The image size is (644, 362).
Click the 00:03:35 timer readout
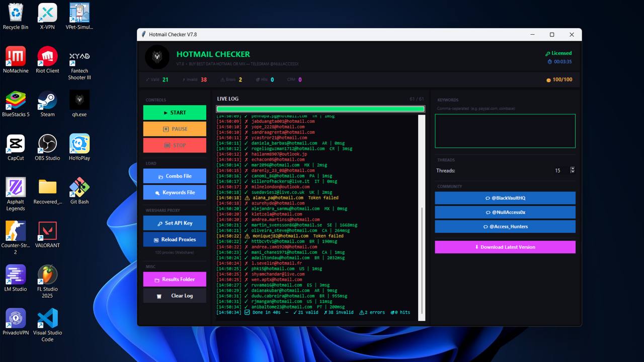click(559, 62)
